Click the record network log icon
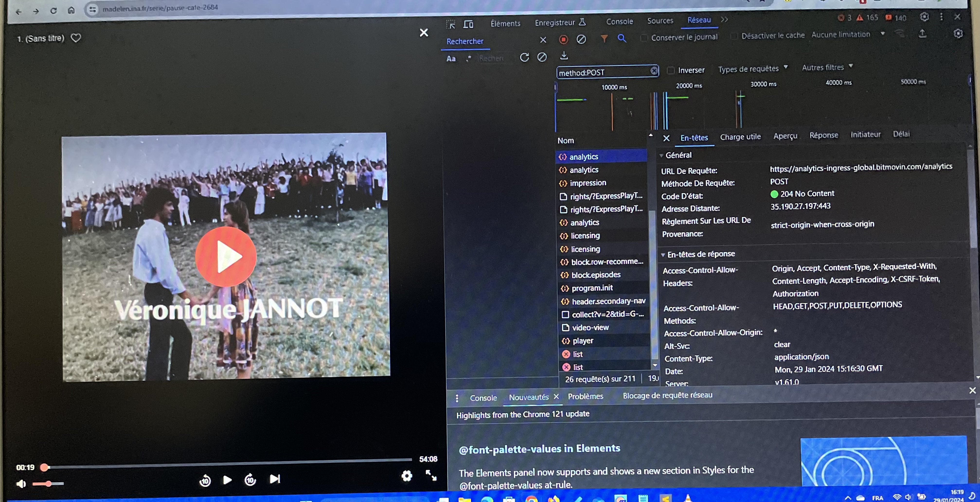This screenshot has height=502, width=980. click(563, 39)
